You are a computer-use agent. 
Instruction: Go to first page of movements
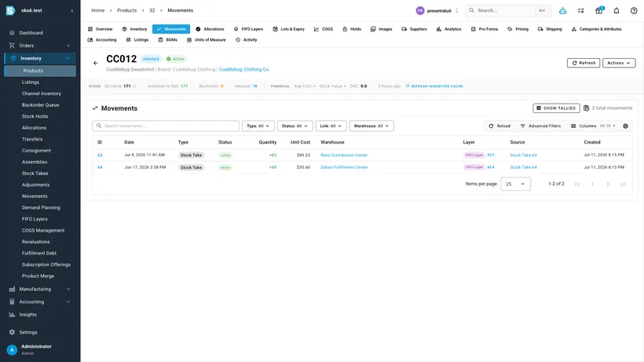pos(577,184)
